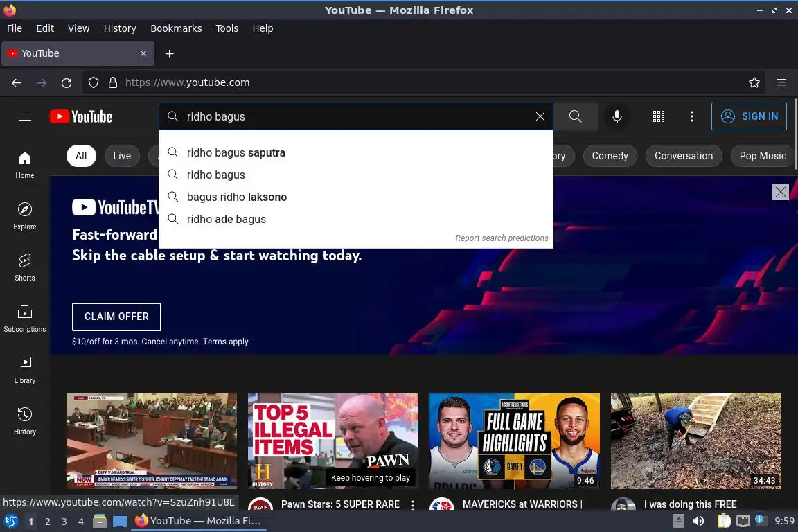Open History in the sidebar
The height and width of the screenshot is (532, 798).
(x=25, y=421)
